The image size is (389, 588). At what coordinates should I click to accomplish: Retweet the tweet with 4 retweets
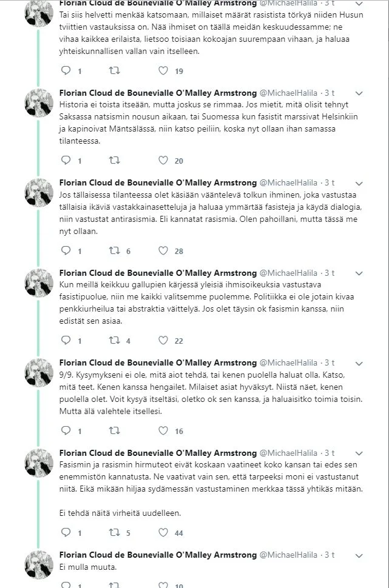point(113,341)
